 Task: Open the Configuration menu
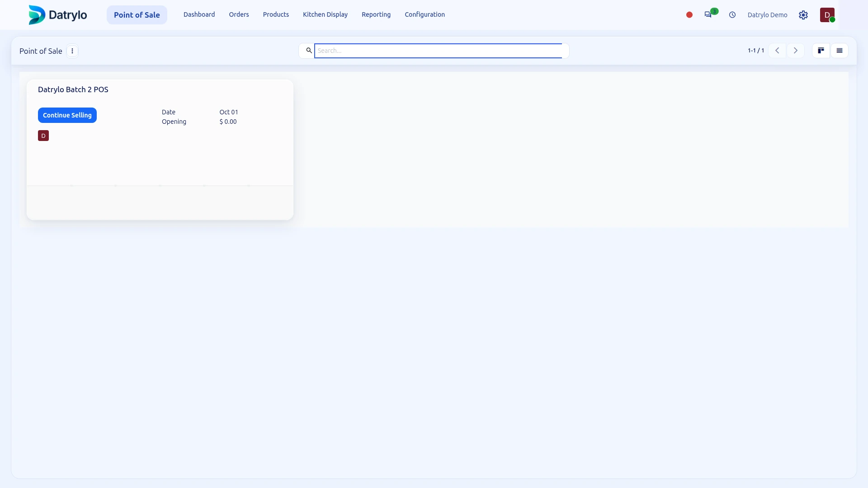[425, 14]
